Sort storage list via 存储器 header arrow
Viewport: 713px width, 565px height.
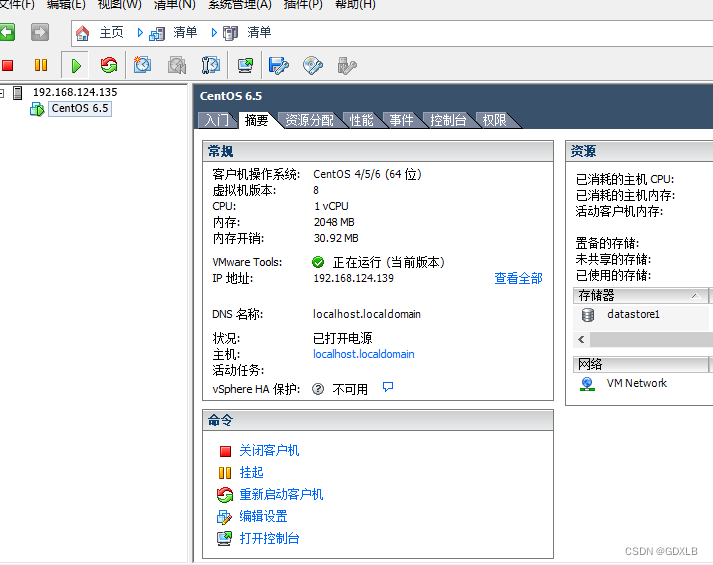(x=695, y=296)
